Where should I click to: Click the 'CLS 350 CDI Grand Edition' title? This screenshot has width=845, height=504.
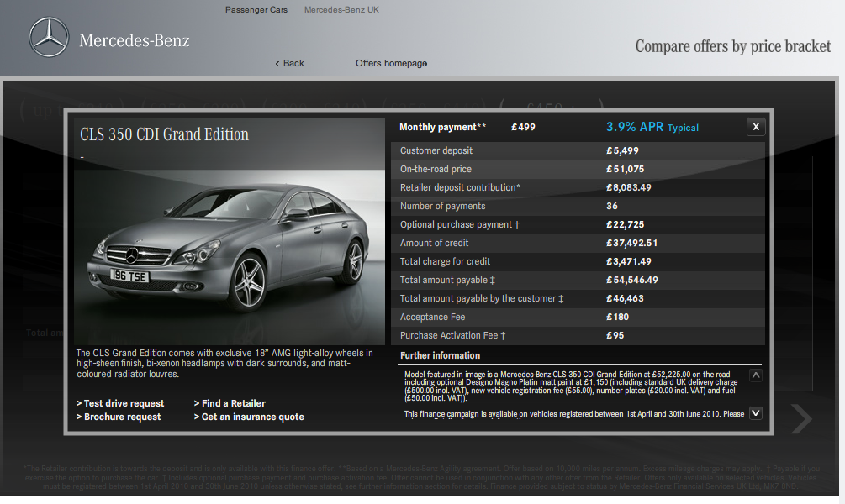[164, 134]
